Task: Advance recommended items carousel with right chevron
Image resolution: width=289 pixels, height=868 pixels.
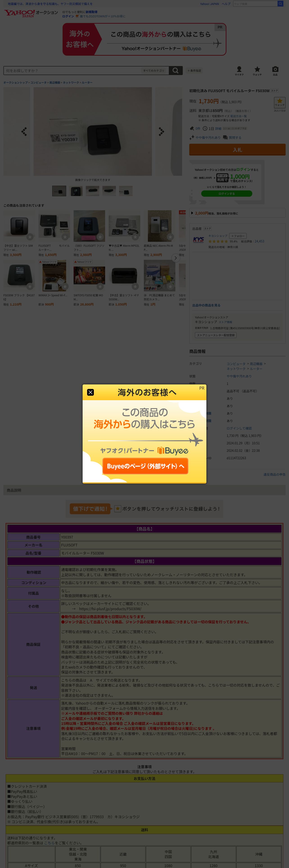Action: 175,258
